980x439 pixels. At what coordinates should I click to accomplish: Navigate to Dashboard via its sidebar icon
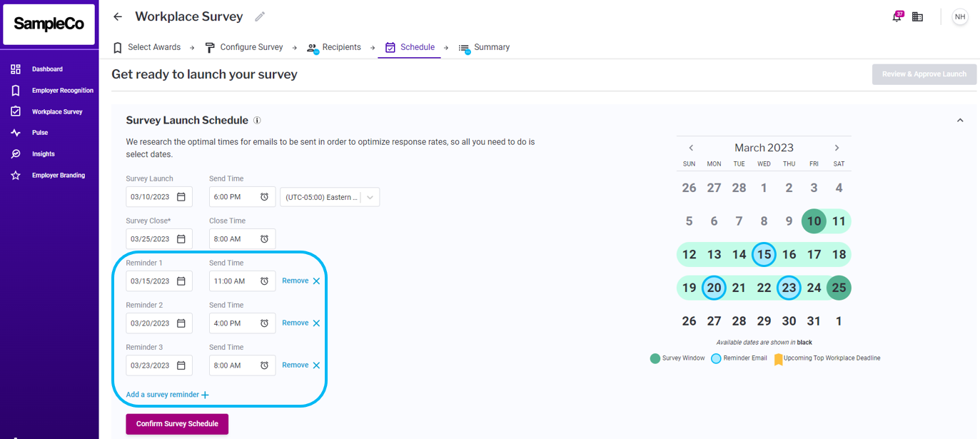pos(16,69)
